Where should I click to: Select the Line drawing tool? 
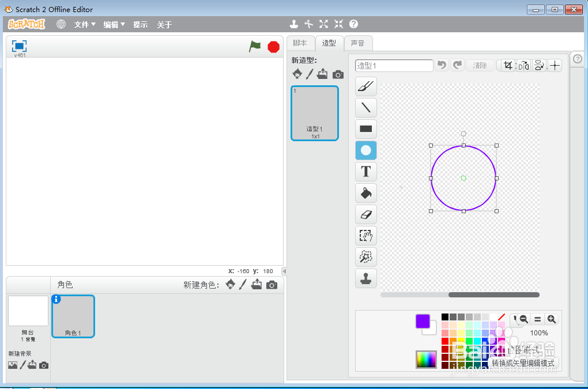tap(365, 108)
